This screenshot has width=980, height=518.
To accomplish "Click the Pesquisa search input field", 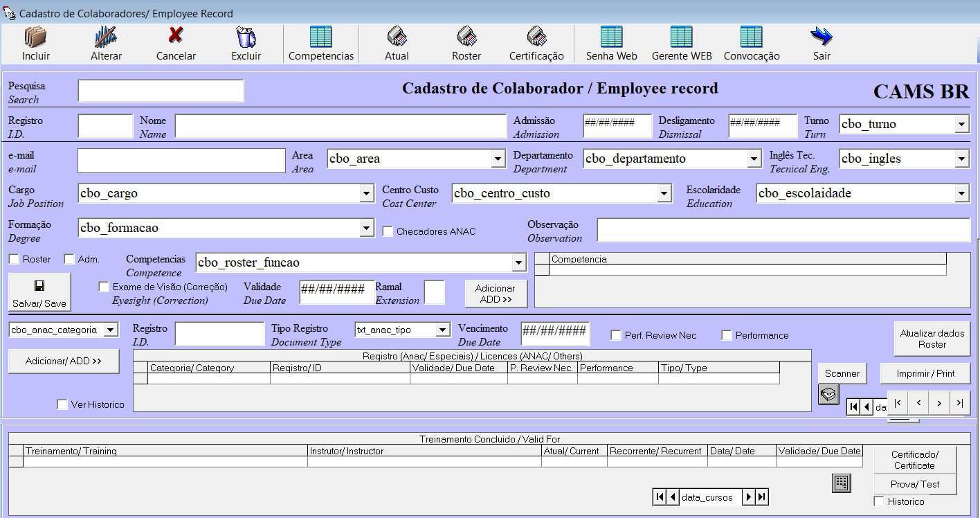I will pos(161,91).
